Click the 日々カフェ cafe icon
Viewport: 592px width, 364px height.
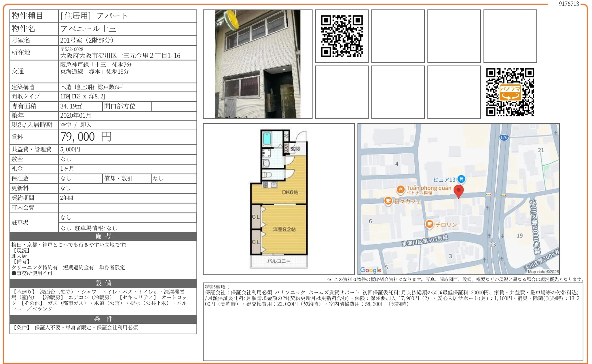tap(388, 201)
